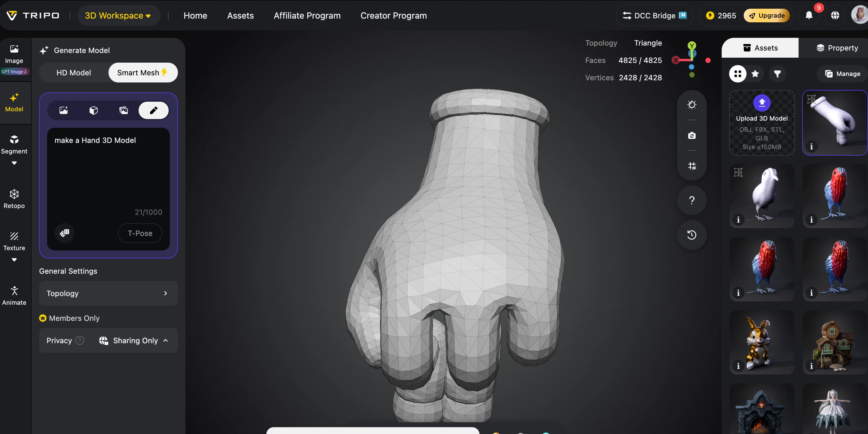Click the Members Only label
Screen dimensions: 868x434
[74, 318]
